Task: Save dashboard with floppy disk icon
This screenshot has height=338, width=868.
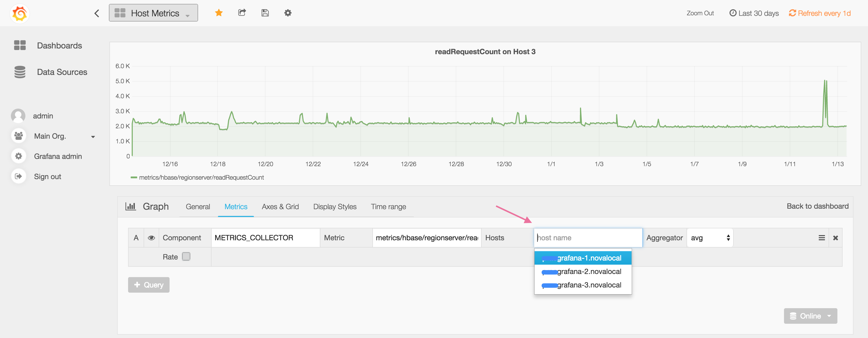Action: click(265, 13)
